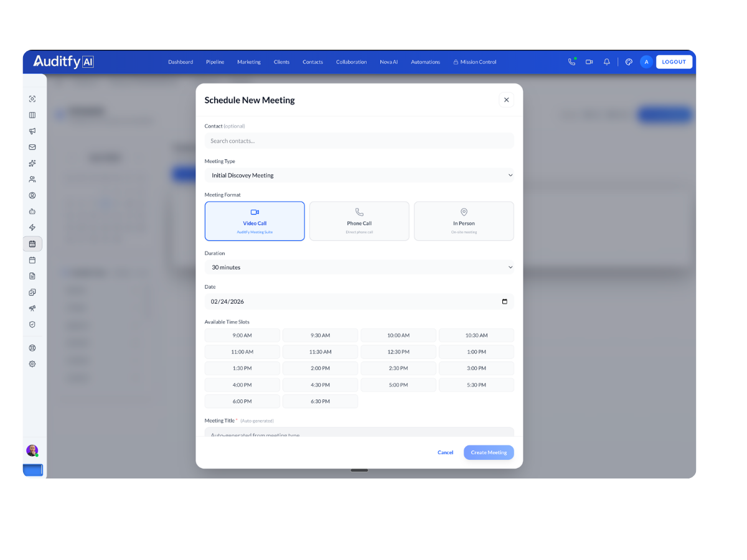Open the copy-check icon in sidebar
The image size is (747, 560).
[32, 292]
